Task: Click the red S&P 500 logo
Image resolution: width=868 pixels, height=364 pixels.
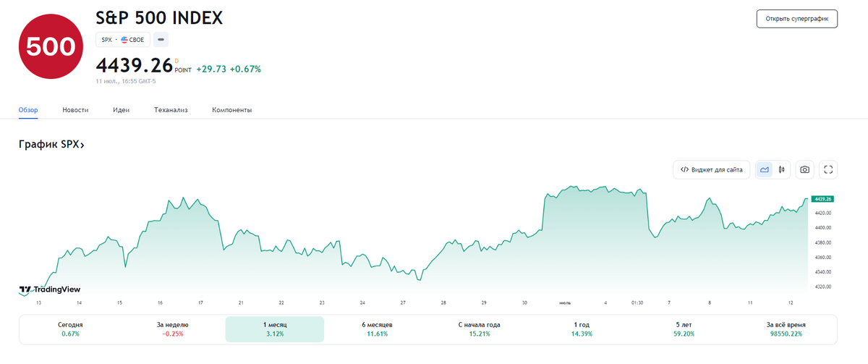Action: coord(51,48)
